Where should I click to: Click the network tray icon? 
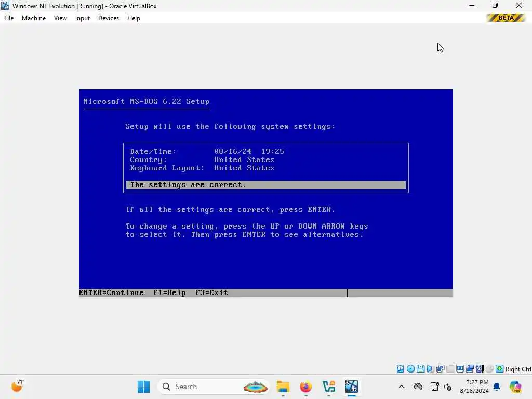tap(434, 387)
